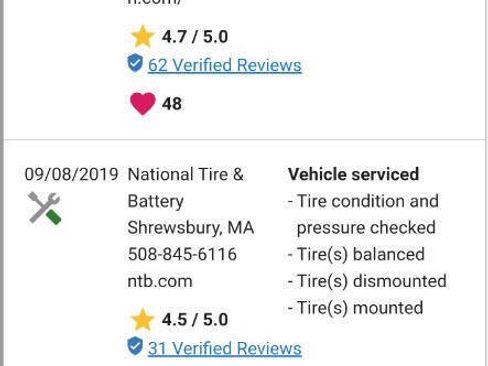The width and height of the screenshot is (488, 366).
Task: Tap the pink heart favorites icon
Action: tap(143, 104)
